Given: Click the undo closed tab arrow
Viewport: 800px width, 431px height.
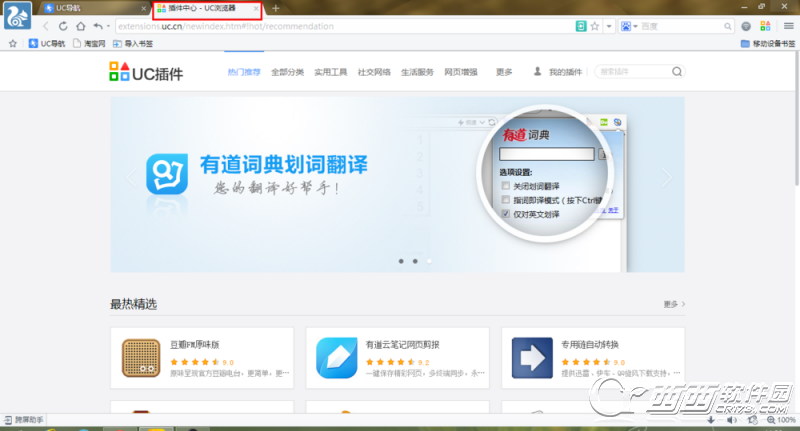Looking at the screenshot, I should [98, 26].
